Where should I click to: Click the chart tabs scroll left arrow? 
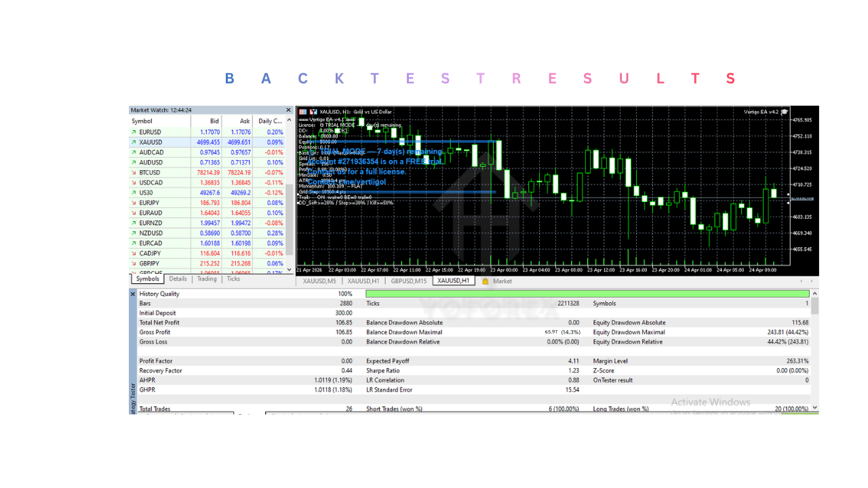[801, 281]
